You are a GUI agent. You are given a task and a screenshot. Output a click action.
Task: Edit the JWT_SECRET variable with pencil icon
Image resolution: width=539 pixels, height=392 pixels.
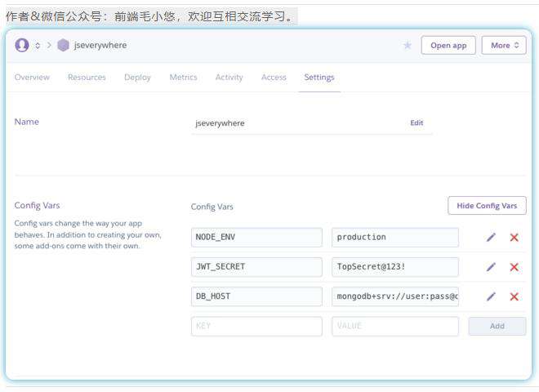click(x=491, y=267)
